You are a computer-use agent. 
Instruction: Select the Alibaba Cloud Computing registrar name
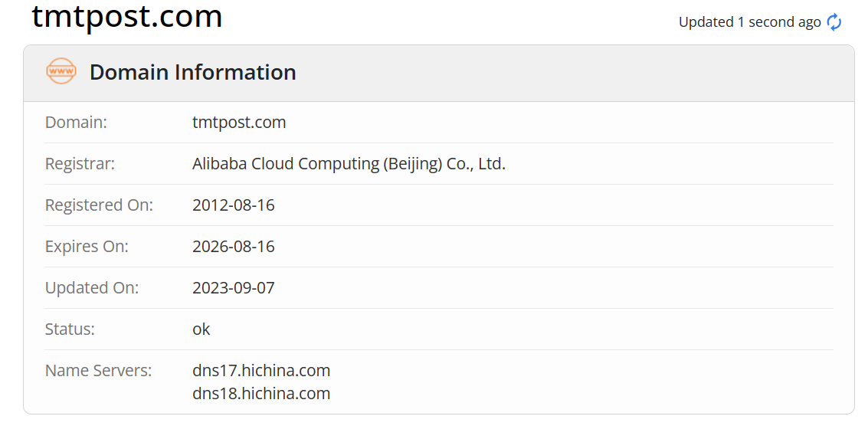[349, 164]
